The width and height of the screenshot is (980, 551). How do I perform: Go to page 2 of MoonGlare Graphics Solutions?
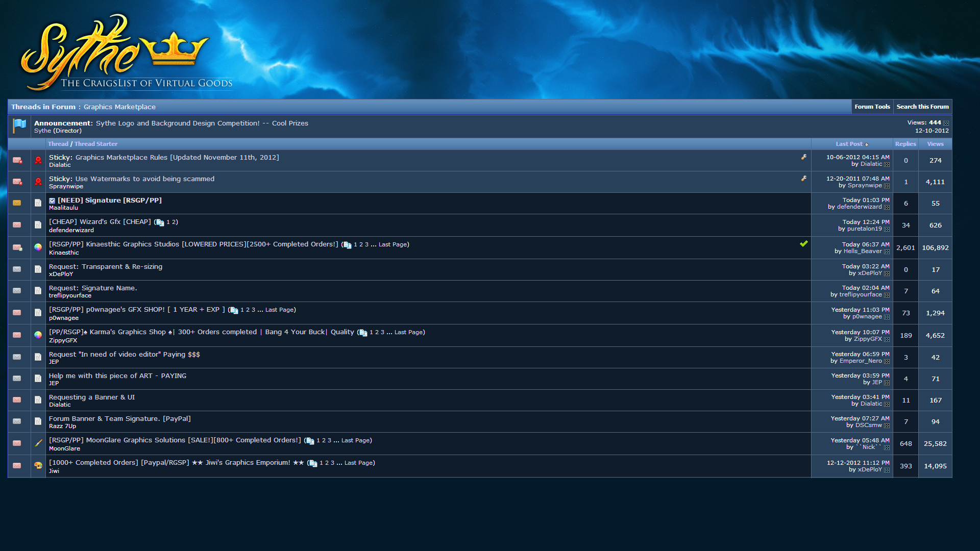[x=324, y=440]
